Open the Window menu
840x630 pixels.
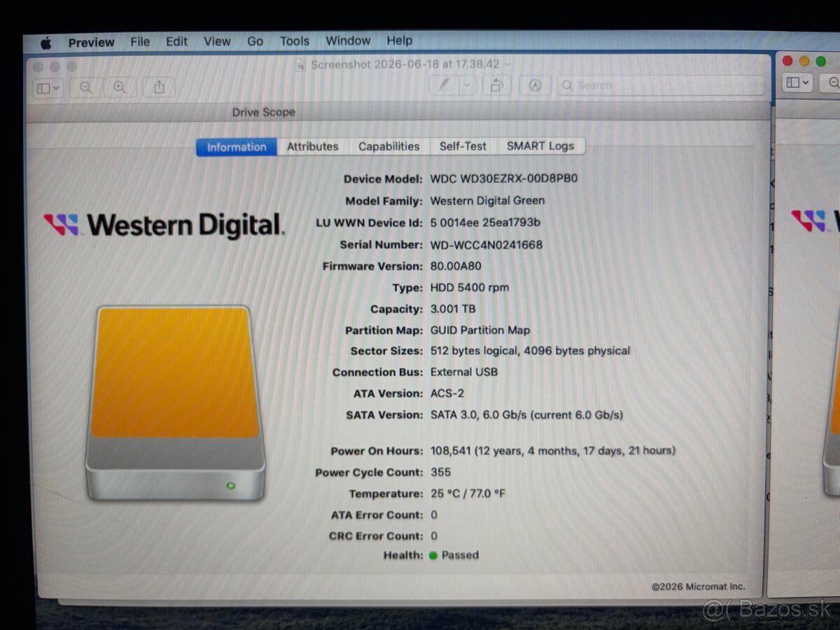coord(348,41)
